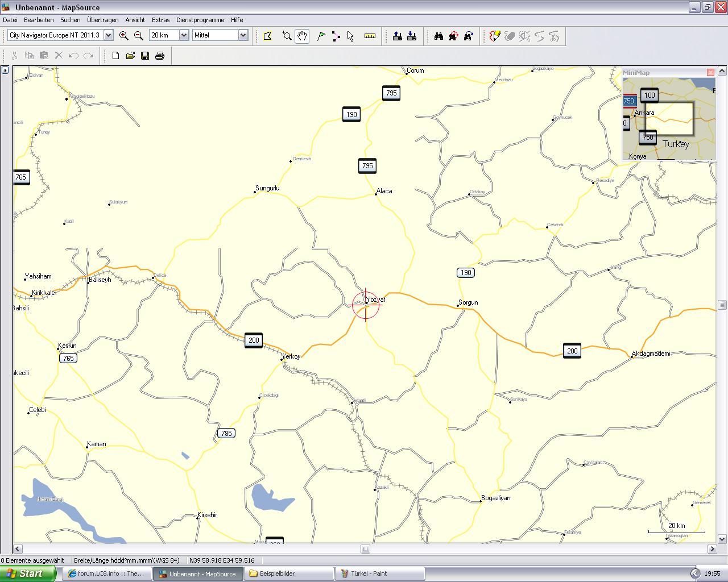Image resolution: width=728 pixels, height=582 pixels.
Task: Open the Ansicht menu
Action: (135, 20)
